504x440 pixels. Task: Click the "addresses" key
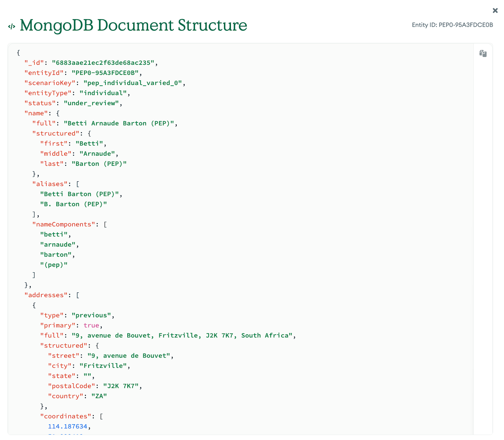(x=48, y=295)
